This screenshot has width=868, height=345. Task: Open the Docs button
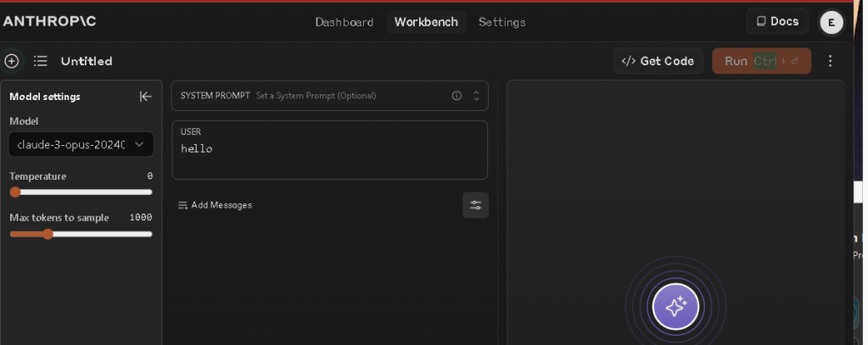click(777, 21)
